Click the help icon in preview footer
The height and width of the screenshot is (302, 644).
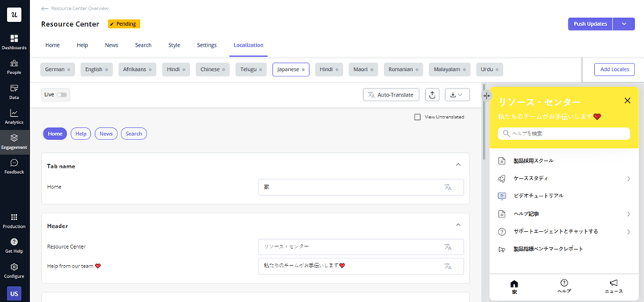[564, 283]
